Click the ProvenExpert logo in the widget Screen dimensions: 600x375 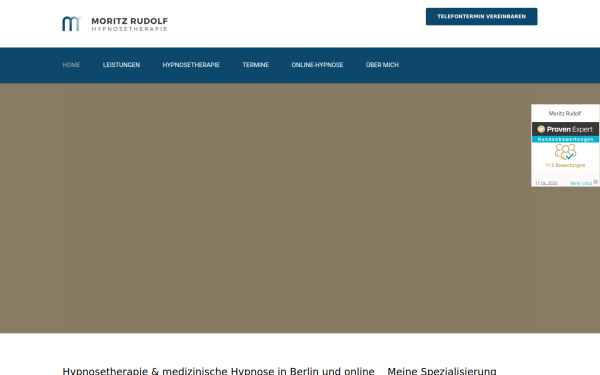click(x=565, y=129)
